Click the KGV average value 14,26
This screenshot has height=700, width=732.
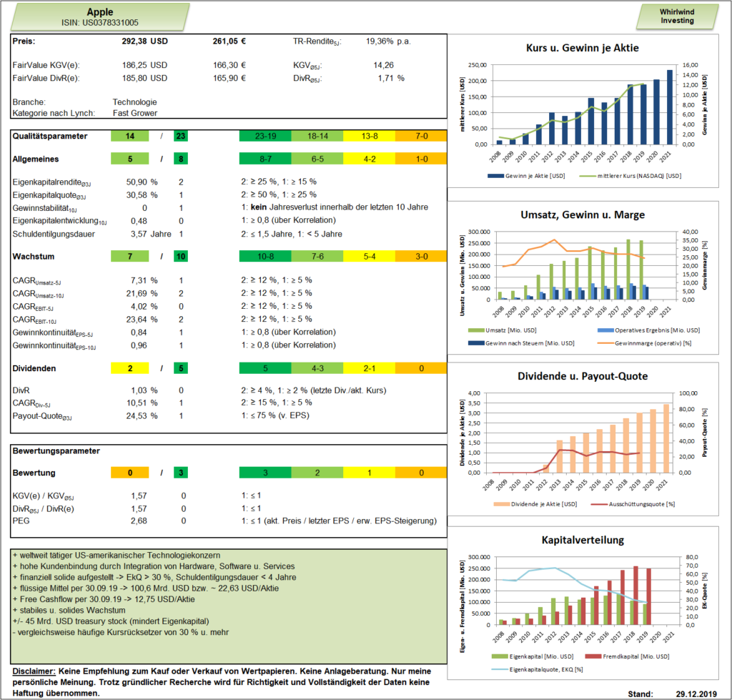tap(384, 65)
